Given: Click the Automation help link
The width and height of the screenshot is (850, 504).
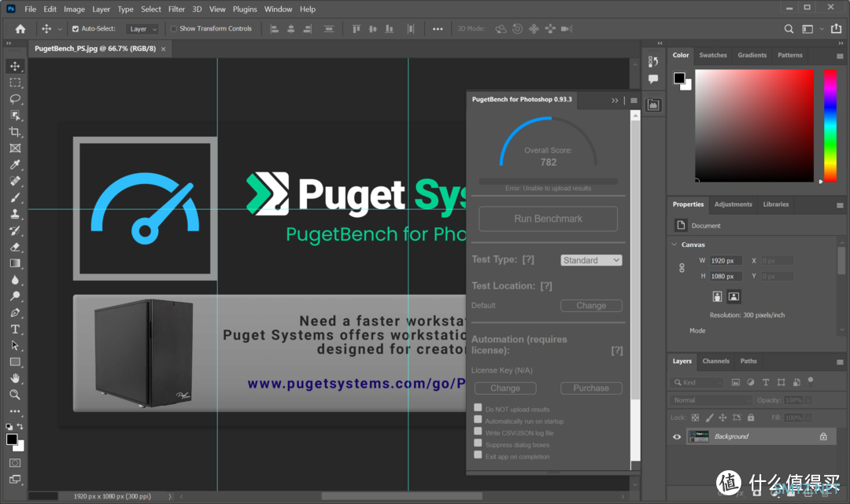Looking at the screenshot, I should pyautogui.click(x=617, y=351).
